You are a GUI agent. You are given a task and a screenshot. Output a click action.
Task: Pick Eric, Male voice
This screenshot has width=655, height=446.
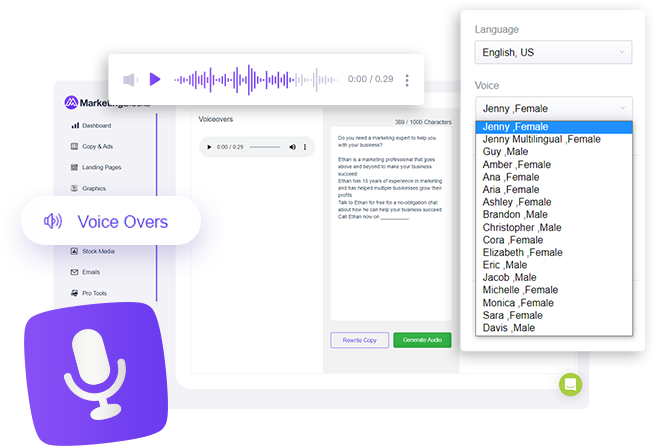click(554, 265)
